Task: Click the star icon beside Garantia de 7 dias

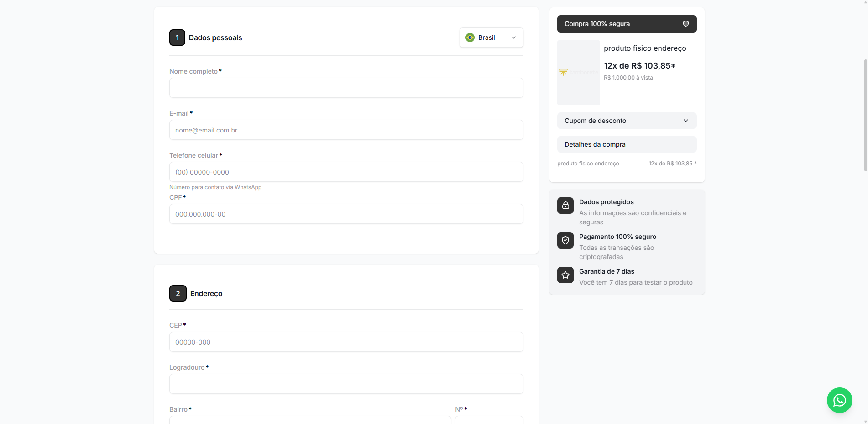Action: point(565,275)
